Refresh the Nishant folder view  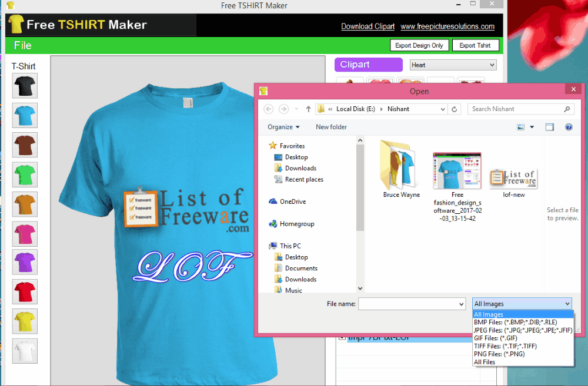[454, 109]
